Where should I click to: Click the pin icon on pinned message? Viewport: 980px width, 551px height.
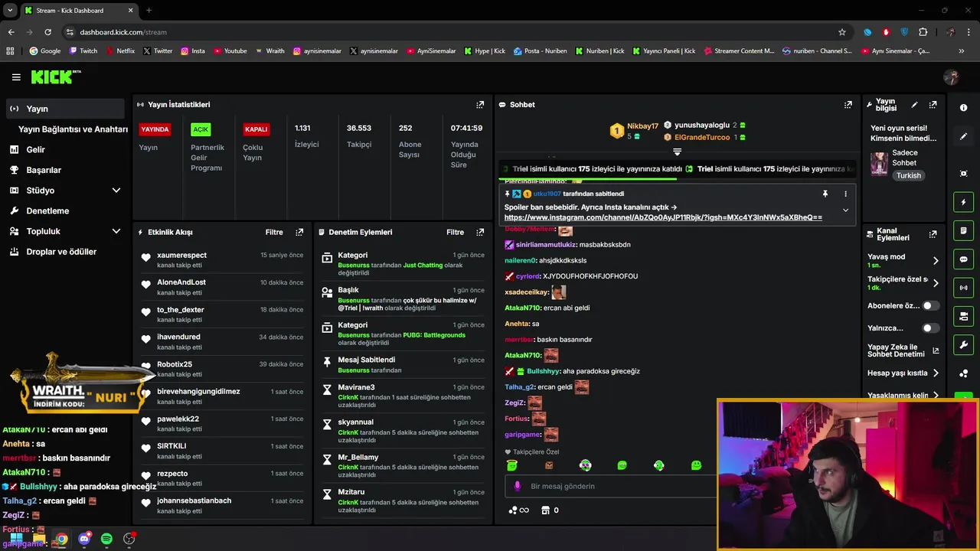pos(825,194)
